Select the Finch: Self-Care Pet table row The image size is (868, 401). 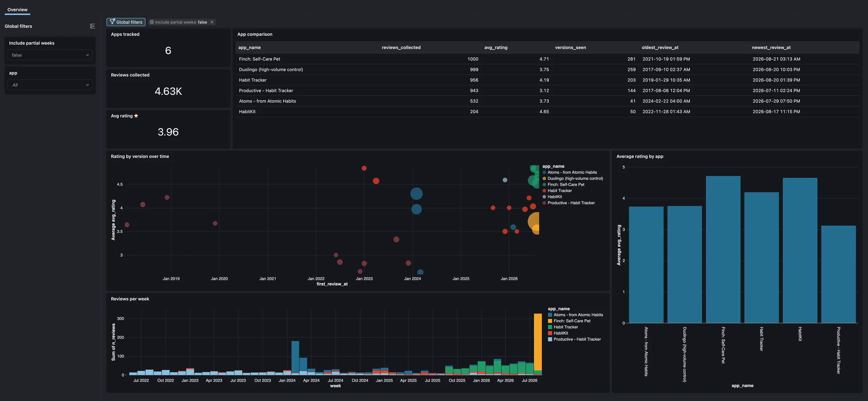pyautogui.click(x=547, y=59)
